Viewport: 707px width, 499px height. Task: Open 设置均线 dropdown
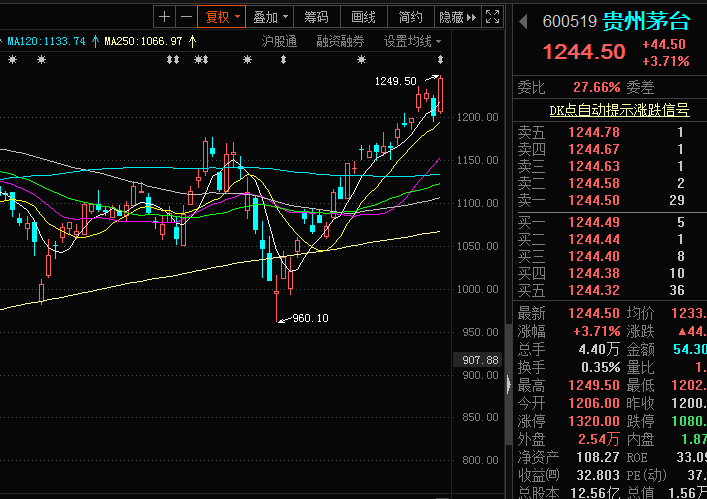(412, 42)
